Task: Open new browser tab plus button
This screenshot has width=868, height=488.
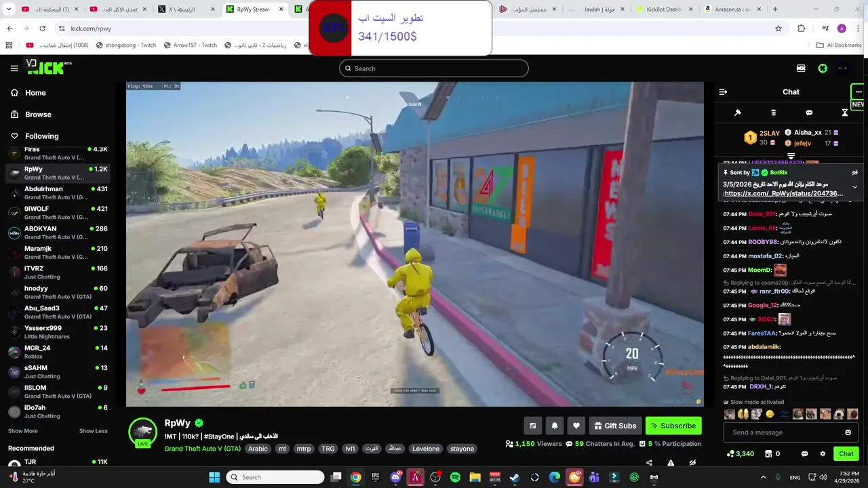Action: (x=775, y=9)
